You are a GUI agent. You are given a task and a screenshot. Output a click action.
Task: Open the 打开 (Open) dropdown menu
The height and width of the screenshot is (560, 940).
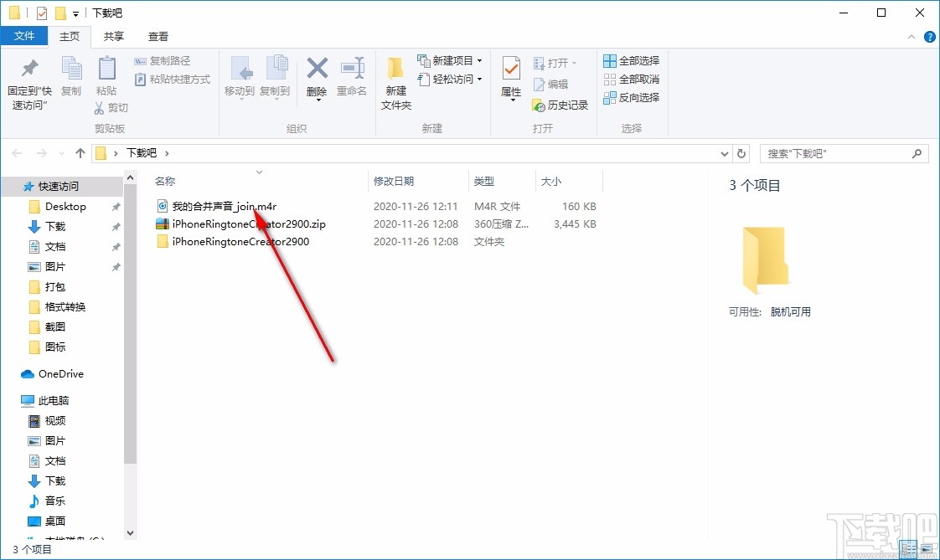pos(574,62)
